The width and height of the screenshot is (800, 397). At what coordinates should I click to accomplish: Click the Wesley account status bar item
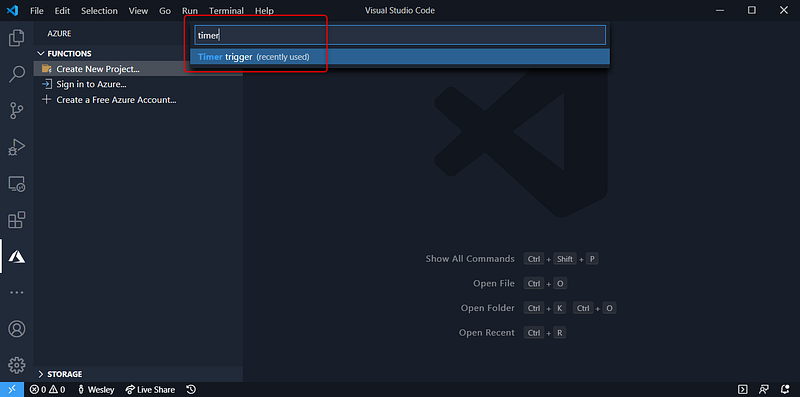(x=95, y=390)
